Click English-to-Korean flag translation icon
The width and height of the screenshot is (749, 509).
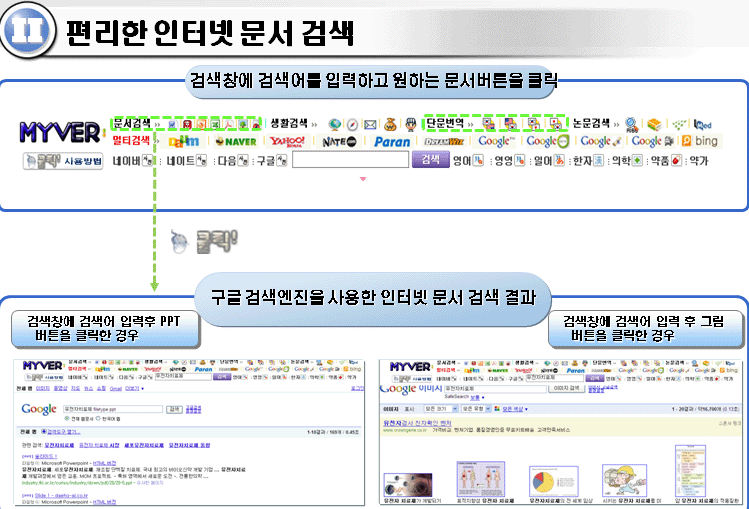511,124
